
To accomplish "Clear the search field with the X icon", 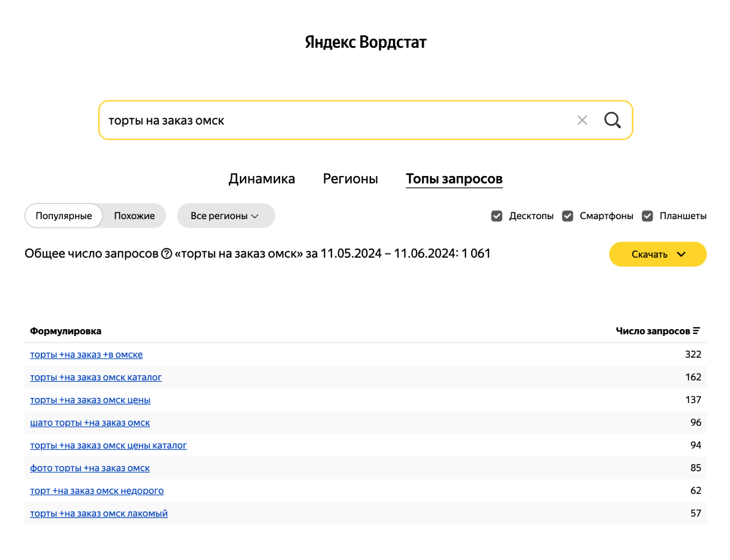I will coord(582,120).
